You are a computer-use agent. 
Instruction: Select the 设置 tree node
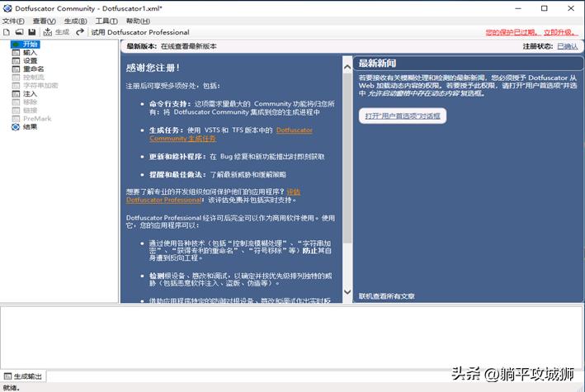click(x=30, y=61)
